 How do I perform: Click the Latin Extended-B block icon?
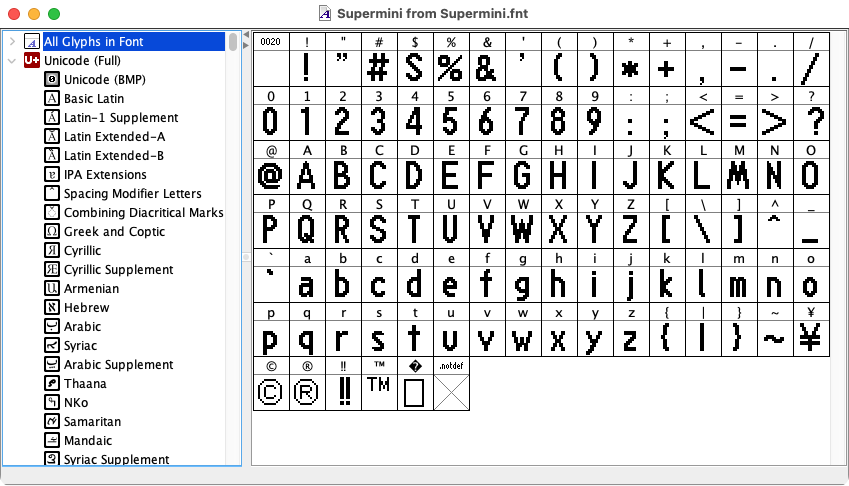coord(52,155)
